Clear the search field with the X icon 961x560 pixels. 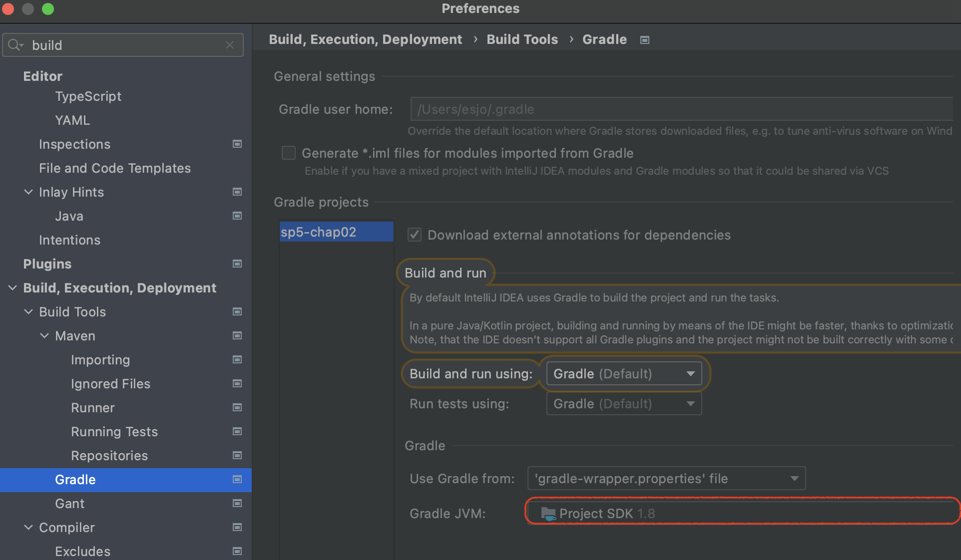tap(230, 45)
